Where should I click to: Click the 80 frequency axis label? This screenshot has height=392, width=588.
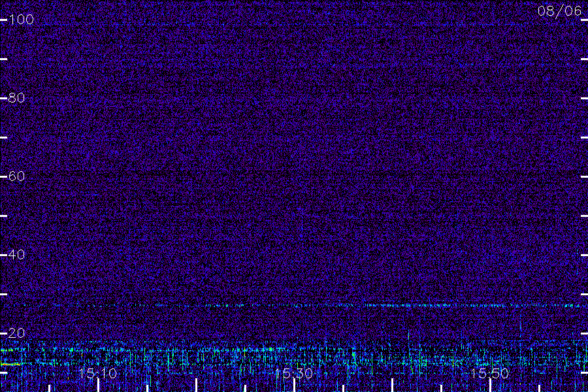pos(17,98)
